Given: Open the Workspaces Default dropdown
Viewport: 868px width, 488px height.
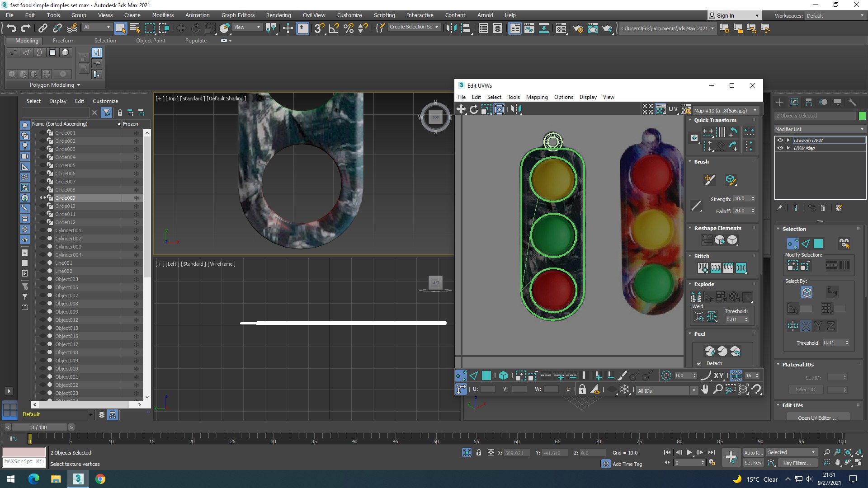Looking at the screenshot, I should tap(835, 15).
